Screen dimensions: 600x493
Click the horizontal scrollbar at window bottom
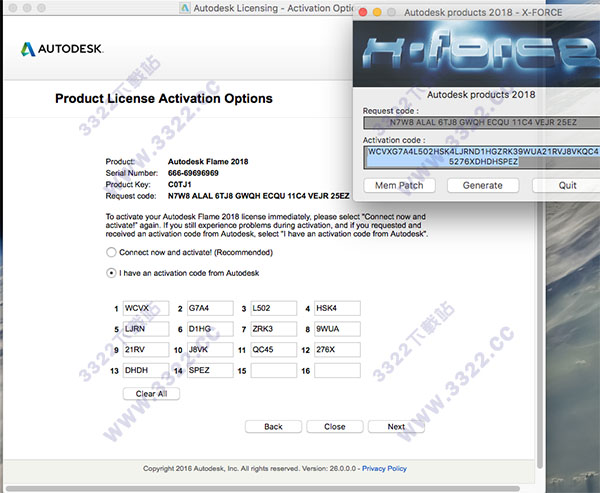click(264, 489)
